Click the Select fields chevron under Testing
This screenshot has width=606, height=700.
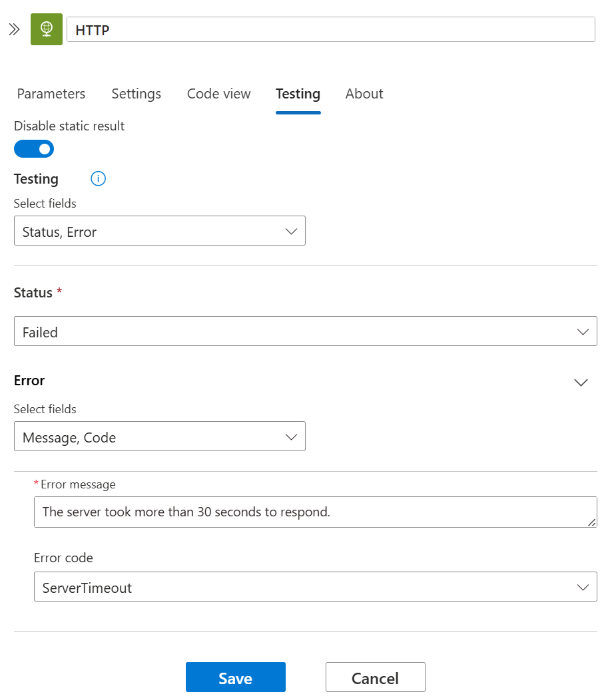(x=290, y=231)
